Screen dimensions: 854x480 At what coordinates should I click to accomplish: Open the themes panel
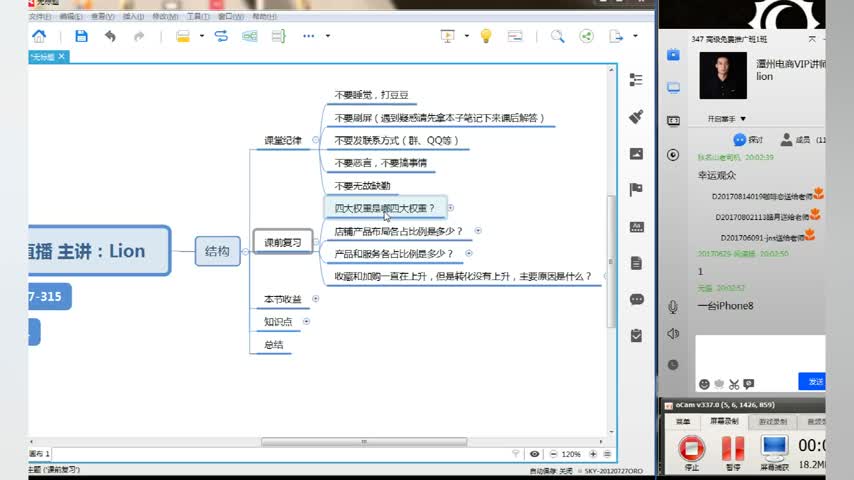pos(637,227)
